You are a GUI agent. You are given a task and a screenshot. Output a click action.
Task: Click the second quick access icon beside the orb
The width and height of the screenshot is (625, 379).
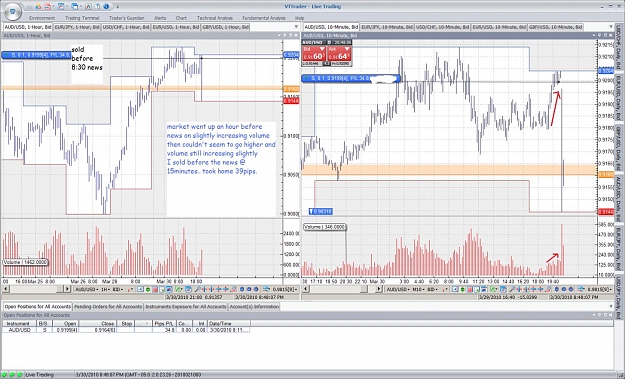tap(38, 6)
